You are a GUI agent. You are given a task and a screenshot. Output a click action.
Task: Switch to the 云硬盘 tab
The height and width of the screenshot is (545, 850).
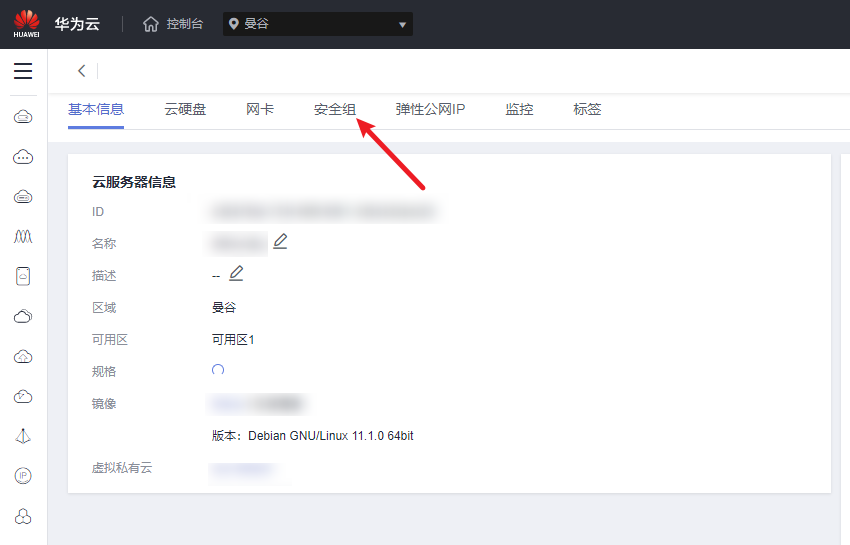(x=185, y=109)
